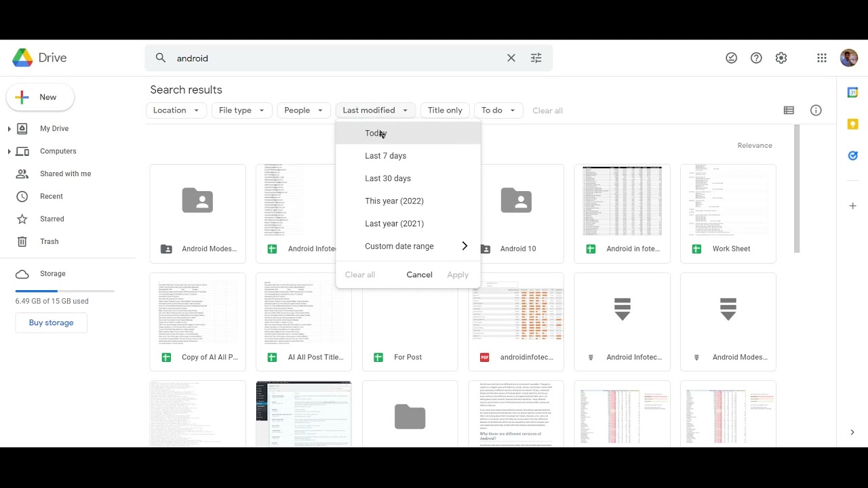Expand the Computers tree arrow
Screen dimensions: 868x488
pos(9,151)
